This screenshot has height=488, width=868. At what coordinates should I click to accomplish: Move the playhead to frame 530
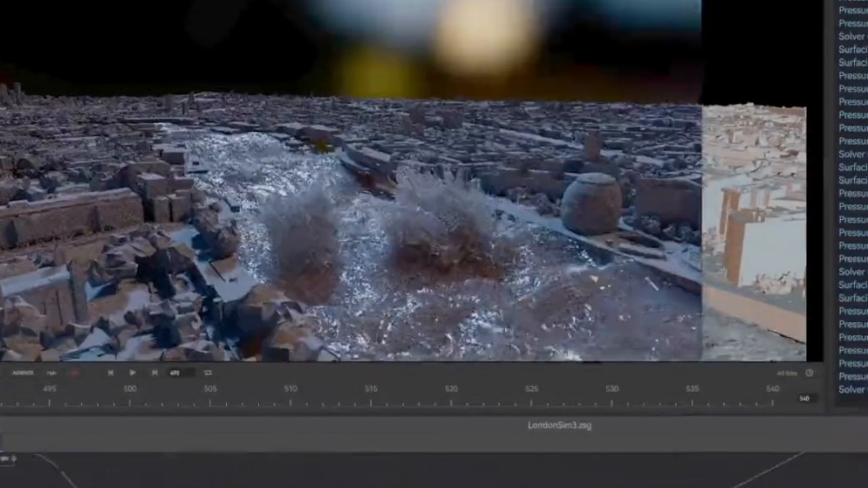[x=612, y=402]
